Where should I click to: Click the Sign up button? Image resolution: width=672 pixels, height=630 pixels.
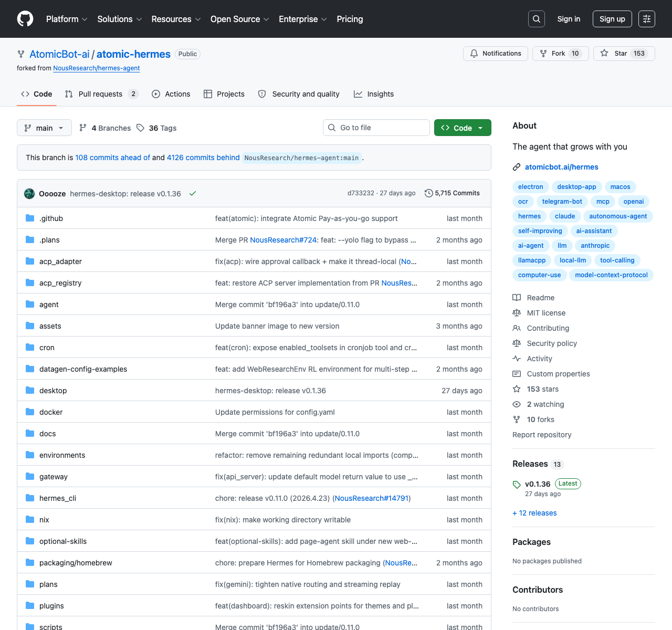pos(612,19)
